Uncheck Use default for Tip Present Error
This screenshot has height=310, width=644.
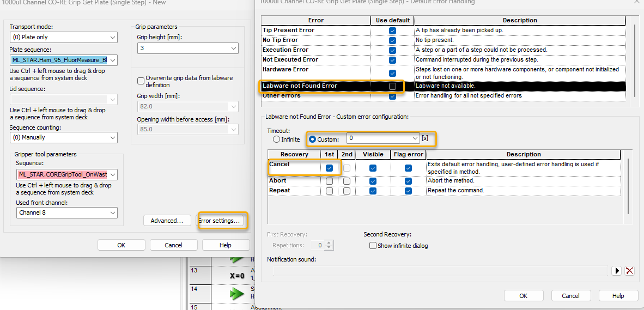[x=392, y=31]
